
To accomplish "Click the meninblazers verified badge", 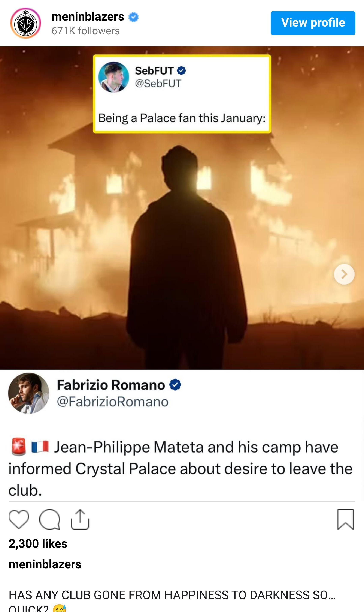I will pyautogui.click(x=134, y=17).
